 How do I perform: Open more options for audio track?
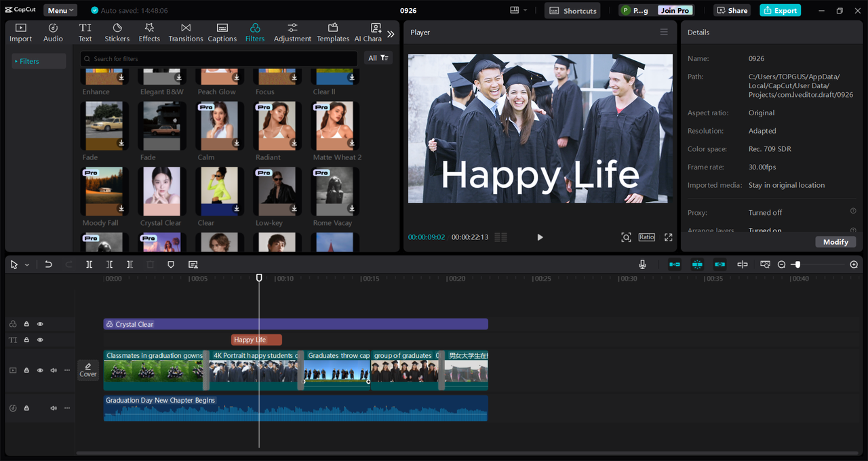pyautogui.click(x=66, y=408)
